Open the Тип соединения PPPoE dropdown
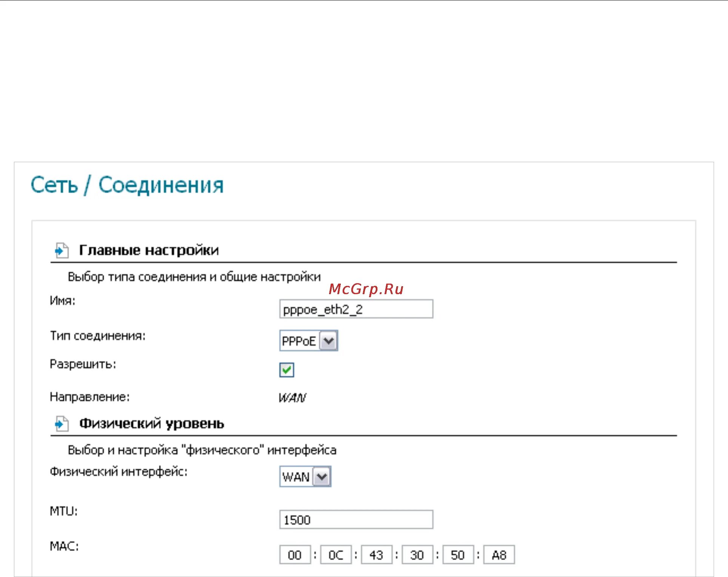Viewport: 728px width, 577px height. tap(299, 341)
